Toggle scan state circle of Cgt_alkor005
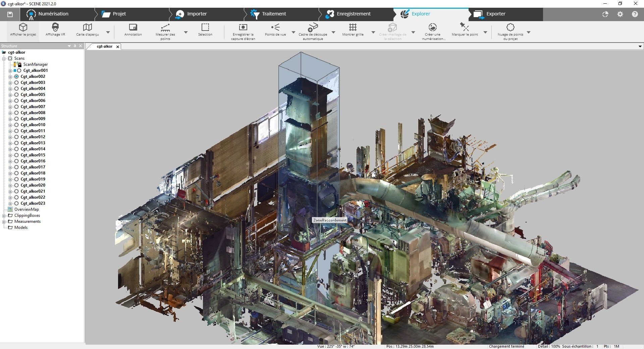The width and height of the screenshot is (644, 349). (x=16, y=95)
